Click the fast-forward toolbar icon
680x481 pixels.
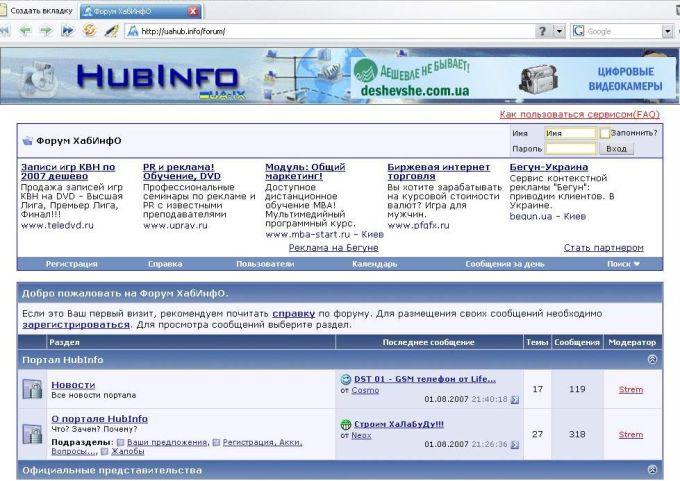click(68, 31)
